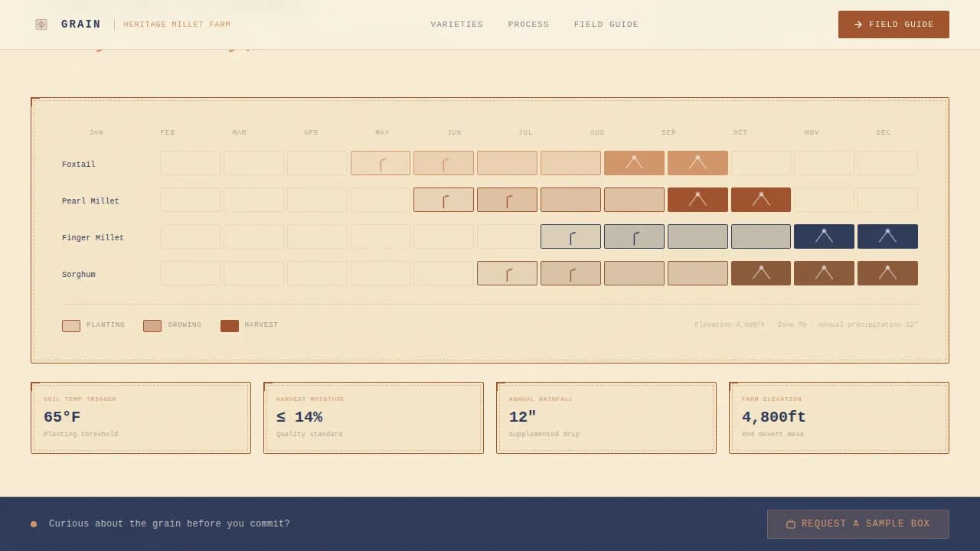Image resolution: width=980 pixels, height=551 pixels.
Task: Click 'Curious about the grain' banner text
Action: click(x=169, y=524)
